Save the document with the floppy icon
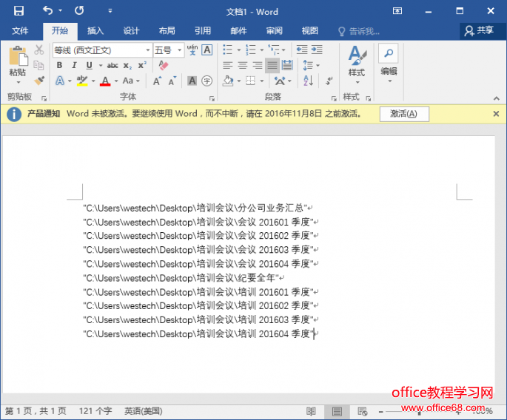The height and width of the screenshot is (420, 507). (x=19, y=11)
